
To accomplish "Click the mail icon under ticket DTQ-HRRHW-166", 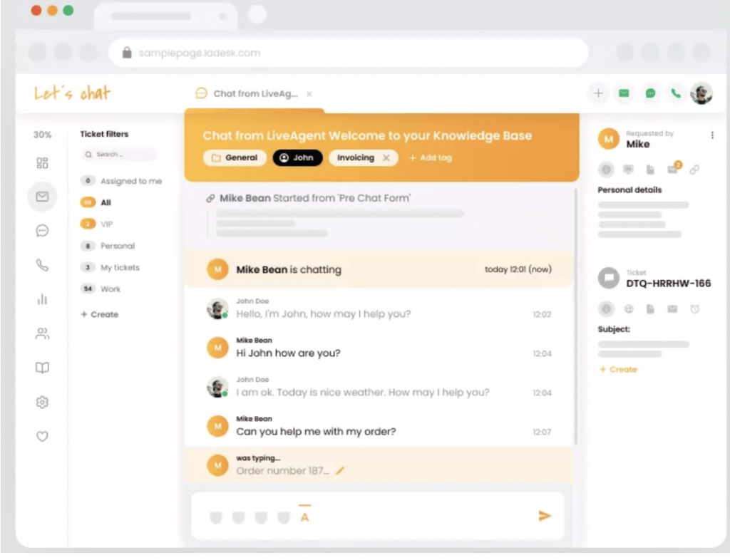I will click(x=672, y=308).
